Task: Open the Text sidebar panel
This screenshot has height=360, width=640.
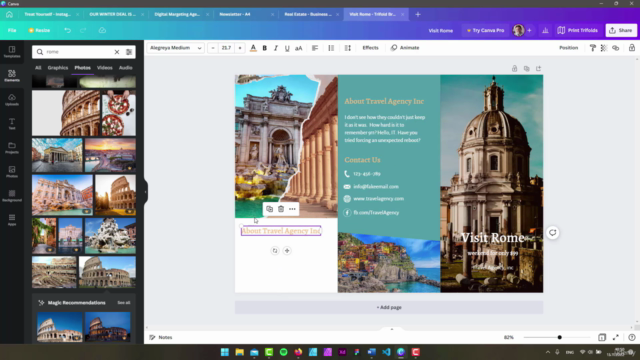Action: 12,124
